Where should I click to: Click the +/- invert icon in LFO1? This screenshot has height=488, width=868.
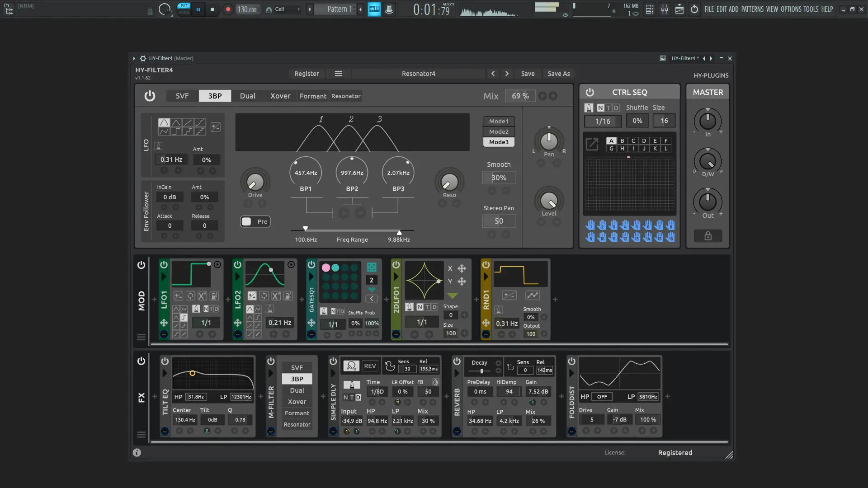(x=178, y=296)
